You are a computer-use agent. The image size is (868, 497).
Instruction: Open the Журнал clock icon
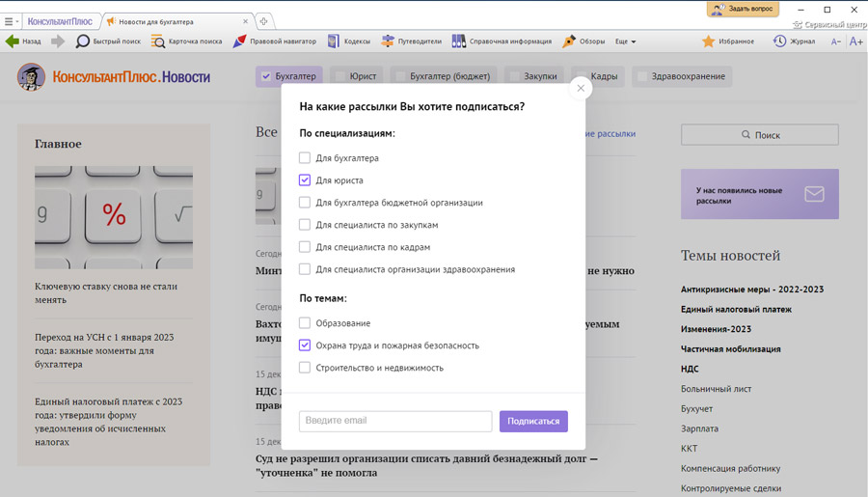779,41
